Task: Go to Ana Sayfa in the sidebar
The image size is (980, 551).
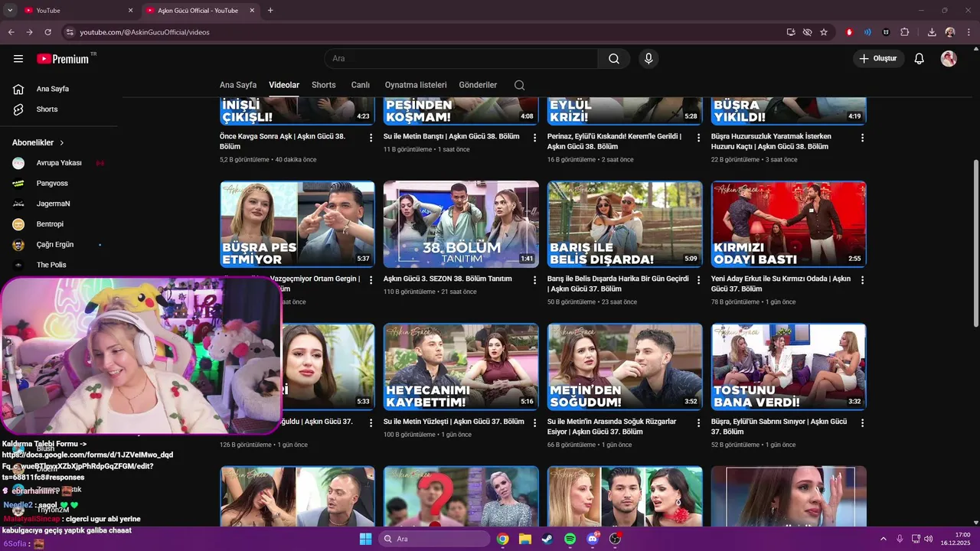Action: pyautogui.click(x=59, y=89)
